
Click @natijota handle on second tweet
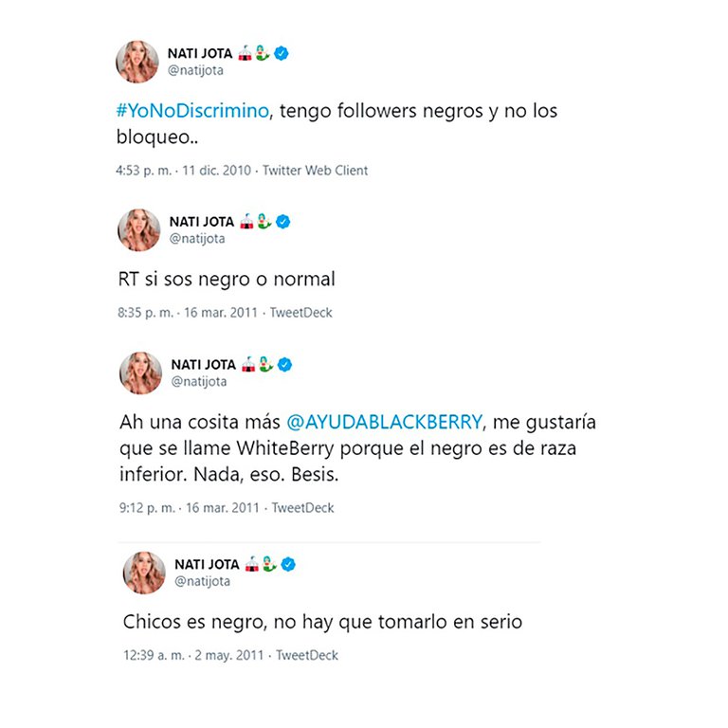tap(197, 239)
